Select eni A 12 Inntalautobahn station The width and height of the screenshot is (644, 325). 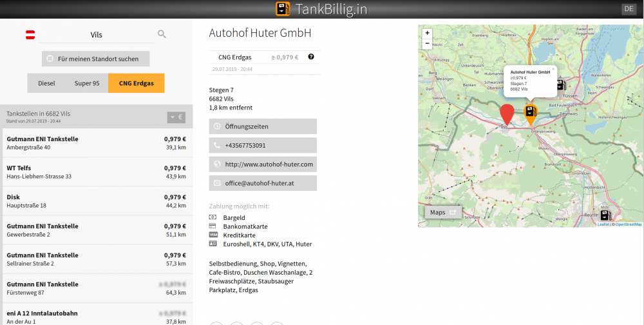click(x=97, y=314)
